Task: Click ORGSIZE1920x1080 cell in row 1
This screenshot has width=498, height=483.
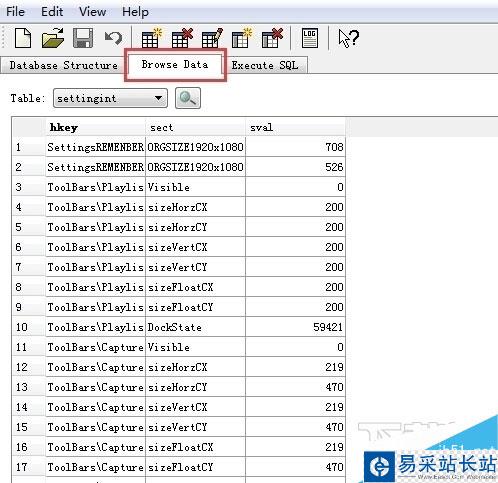Action: point(195,147)
